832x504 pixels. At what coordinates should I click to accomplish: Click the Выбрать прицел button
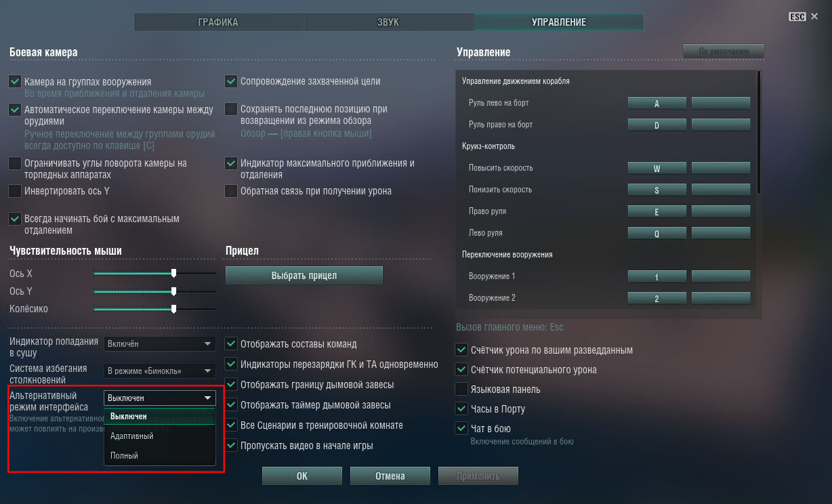click(x=304, y=276)
